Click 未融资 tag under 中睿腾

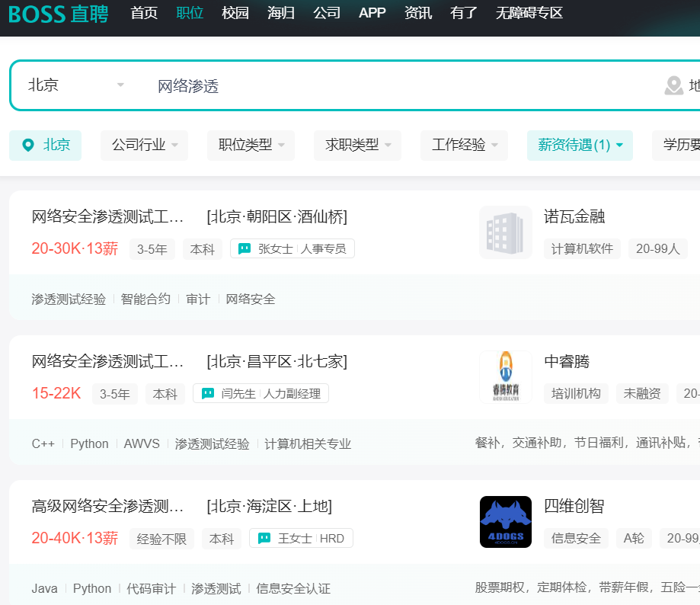point(642,393)
